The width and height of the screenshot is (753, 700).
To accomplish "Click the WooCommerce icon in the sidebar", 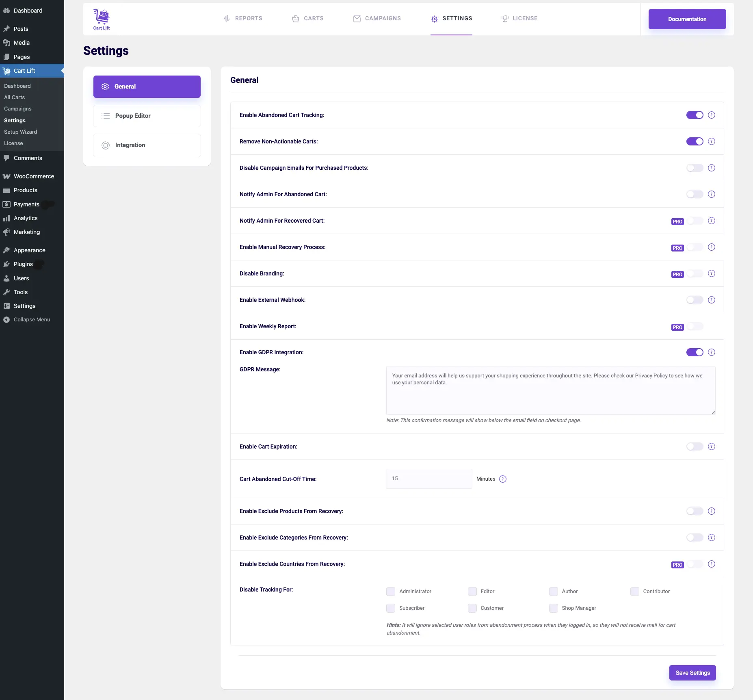I will [6, 176].
